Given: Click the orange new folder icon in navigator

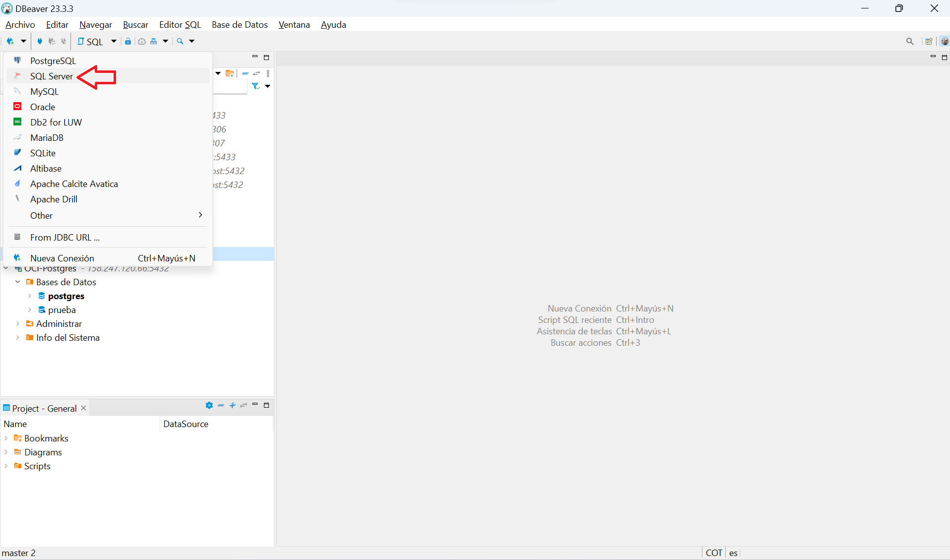Looking at the screenshot, I should click(230, 73).
